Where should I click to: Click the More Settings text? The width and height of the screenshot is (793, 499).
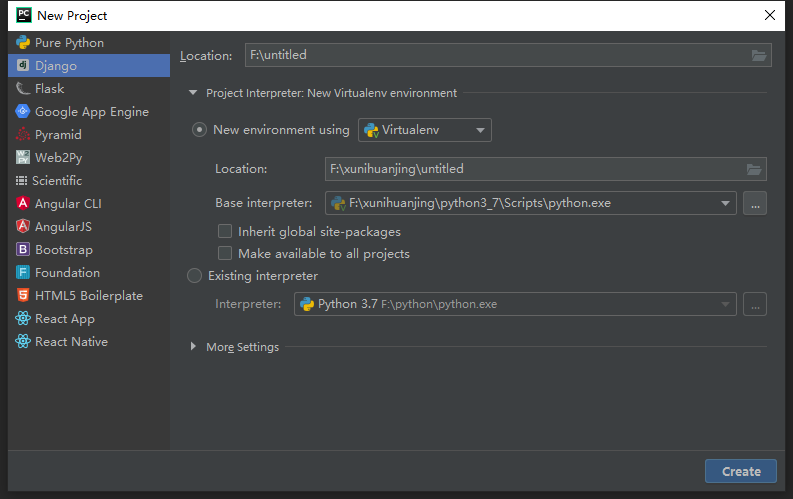(x=242, y=347)
